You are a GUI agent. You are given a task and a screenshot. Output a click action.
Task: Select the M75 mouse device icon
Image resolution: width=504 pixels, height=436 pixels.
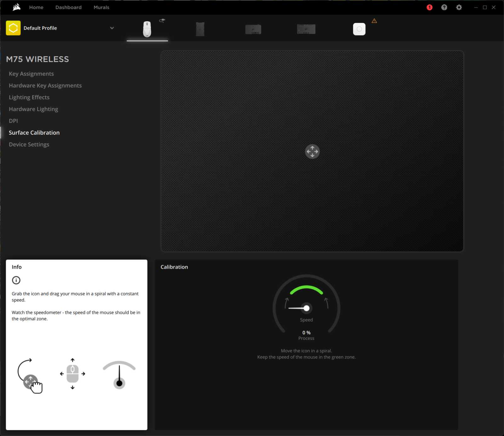147,29
